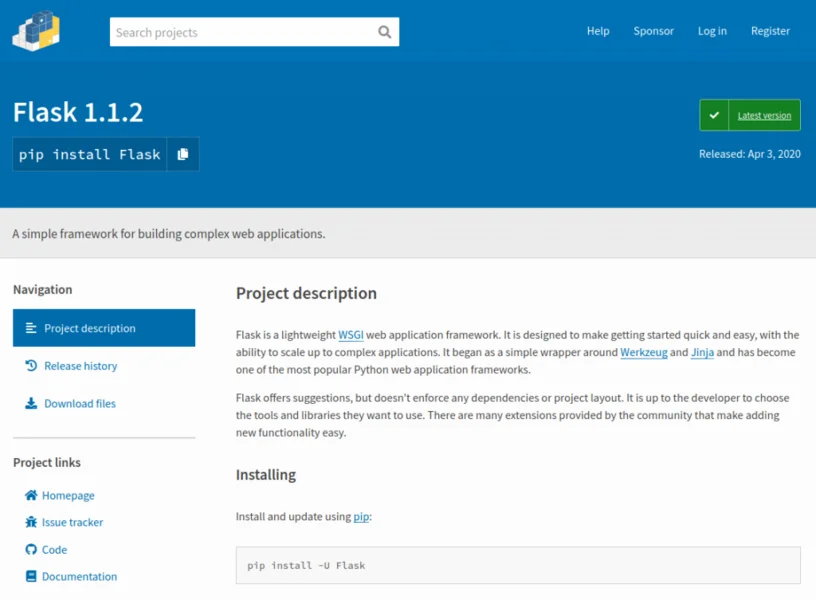Click the 'Installing' heading
This screenshot has width=816, height=600.
tap(266, 475)
